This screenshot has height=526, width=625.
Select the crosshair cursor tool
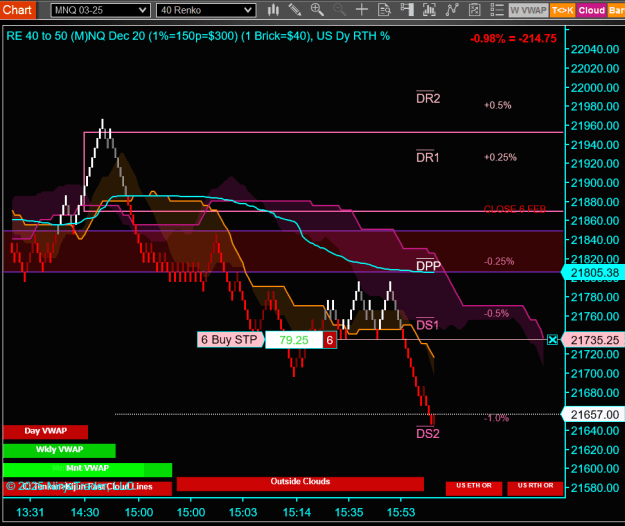click(x=362, y=10)
